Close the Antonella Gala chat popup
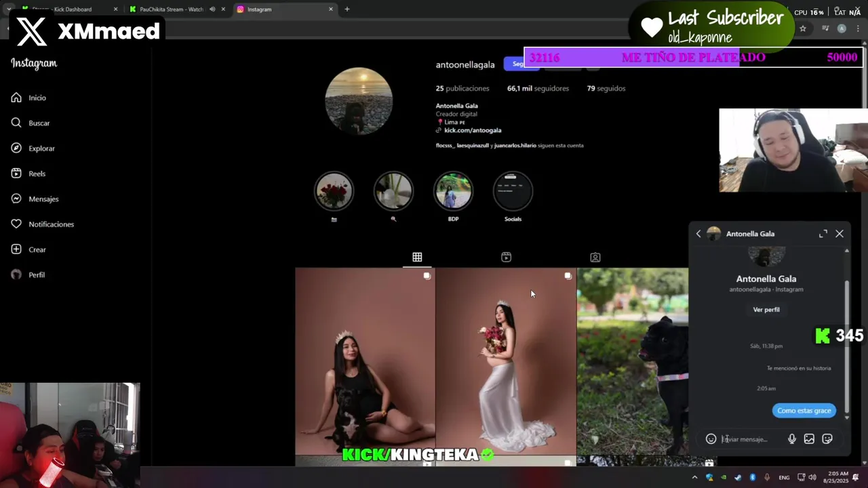The width and height of the screenshot is (868, 488). 840,234
